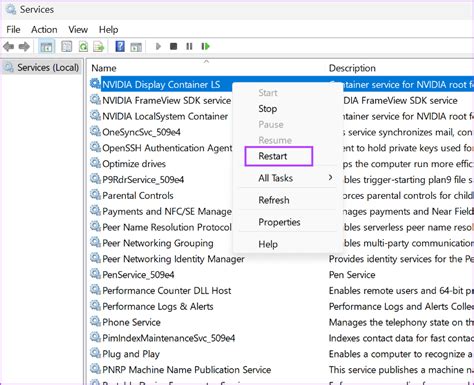This screenshot has height=385, width=474.
Task: Select the Plug and Play service
Action: tap(131, 354)
